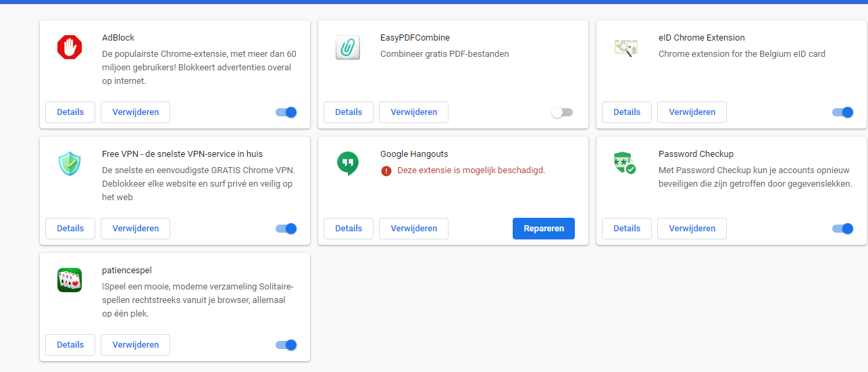Click the Google Hangouts green icon
The image size is (868, 372).
[x=348, y=164]
